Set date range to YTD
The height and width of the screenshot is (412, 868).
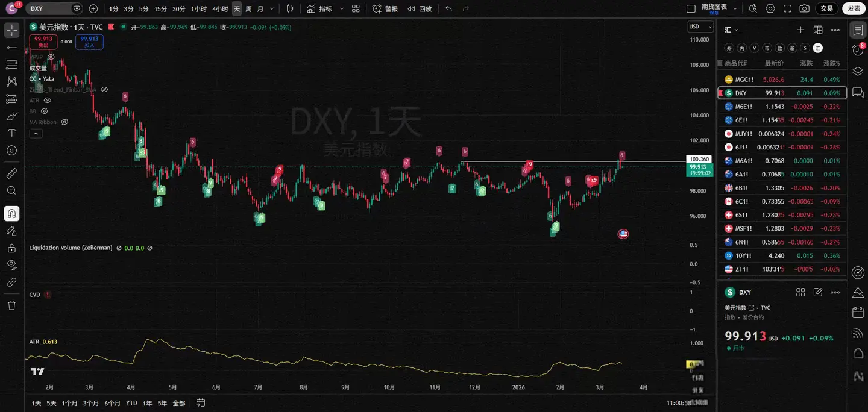point(131,403)
